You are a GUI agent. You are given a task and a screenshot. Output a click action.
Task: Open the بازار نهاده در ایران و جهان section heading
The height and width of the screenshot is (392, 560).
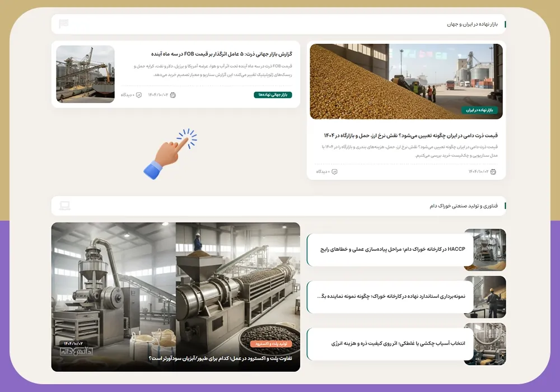472,24
